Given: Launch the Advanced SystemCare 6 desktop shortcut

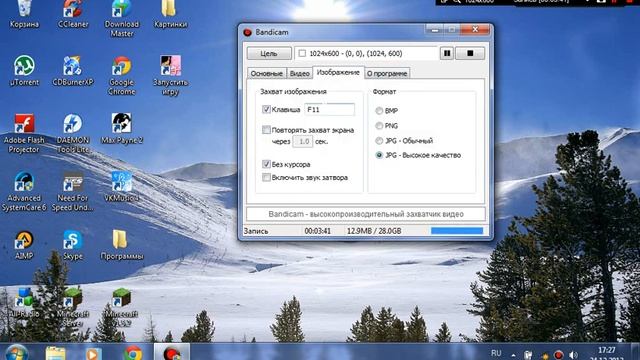Looking at the screenshot, I should coord(24,191).
